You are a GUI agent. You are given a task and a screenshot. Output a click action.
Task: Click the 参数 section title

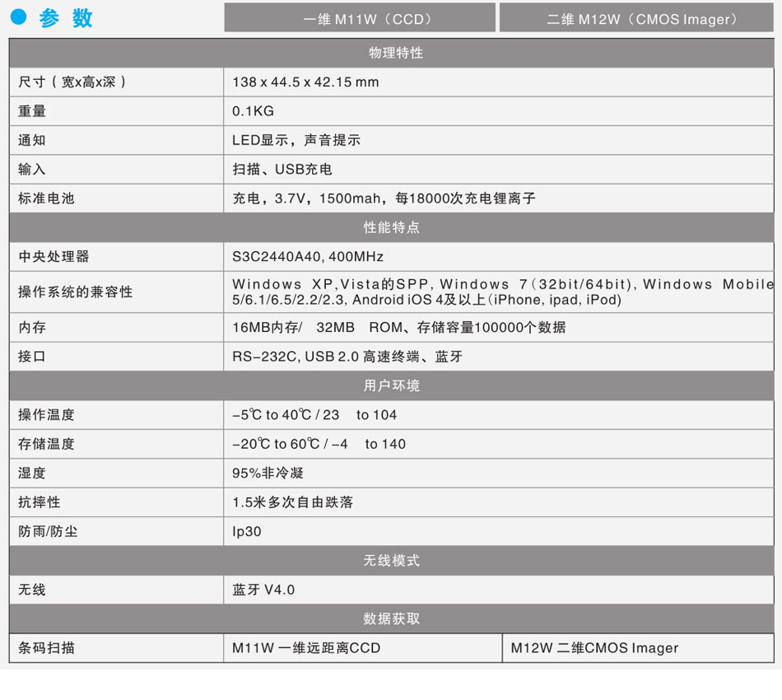click(x=66, y=18)
